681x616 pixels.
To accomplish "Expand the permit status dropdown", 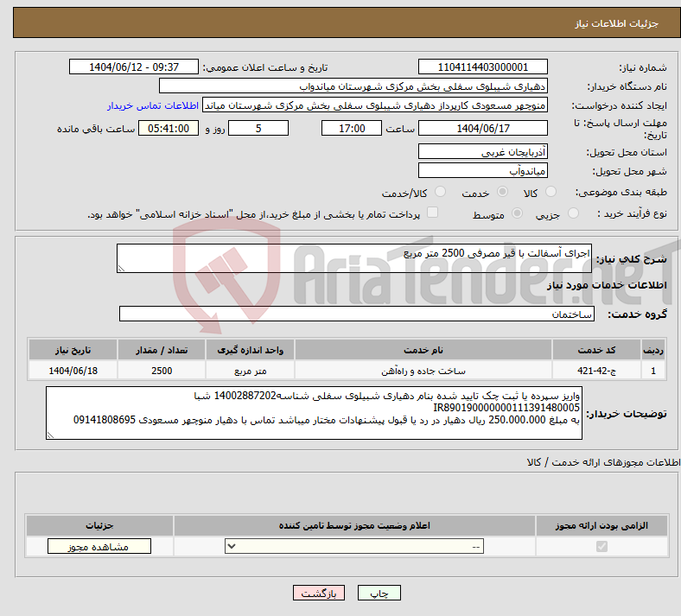I will [353, 546].
